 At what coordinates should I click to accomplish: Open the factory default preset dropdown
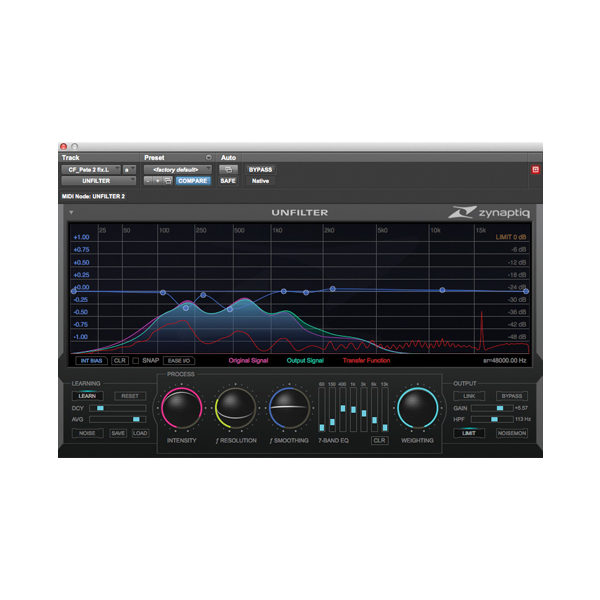pos(178,170)
